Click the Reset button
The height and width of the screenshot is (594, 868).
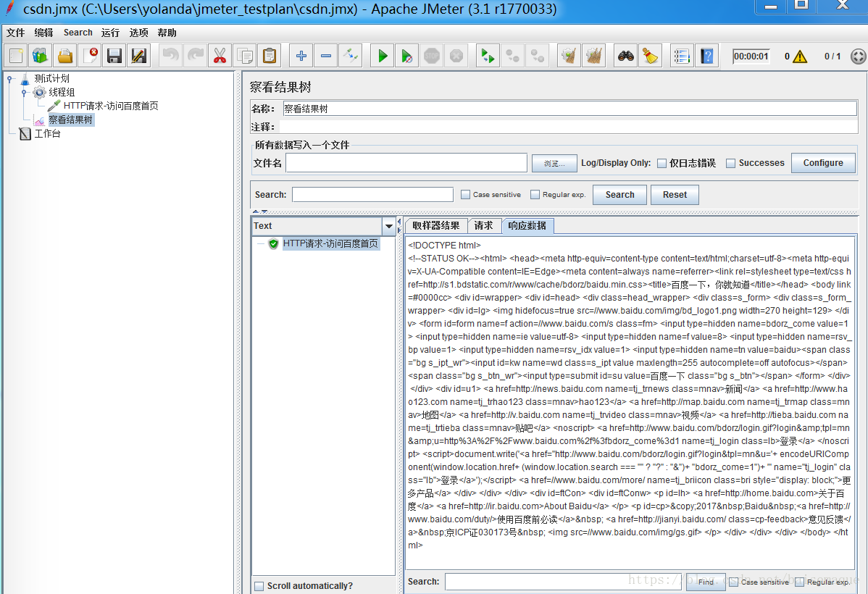click(x=675, y=195)
